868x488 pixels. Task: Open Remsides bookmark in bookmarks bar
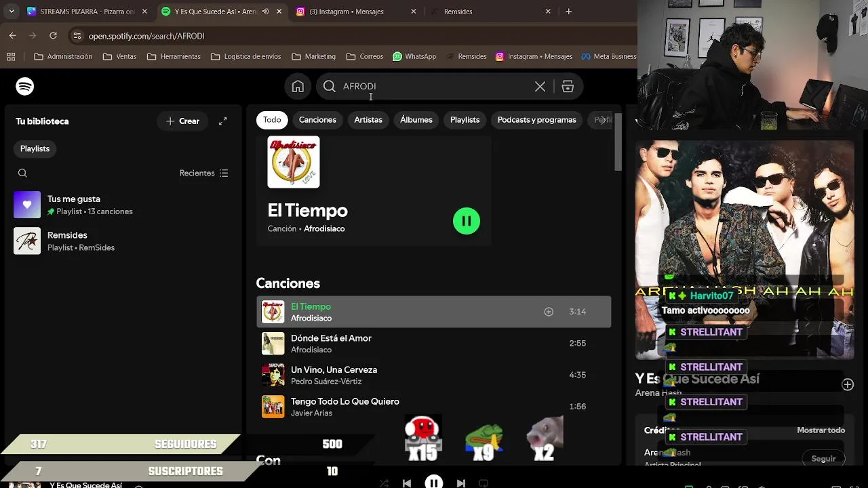click(466, 56)
